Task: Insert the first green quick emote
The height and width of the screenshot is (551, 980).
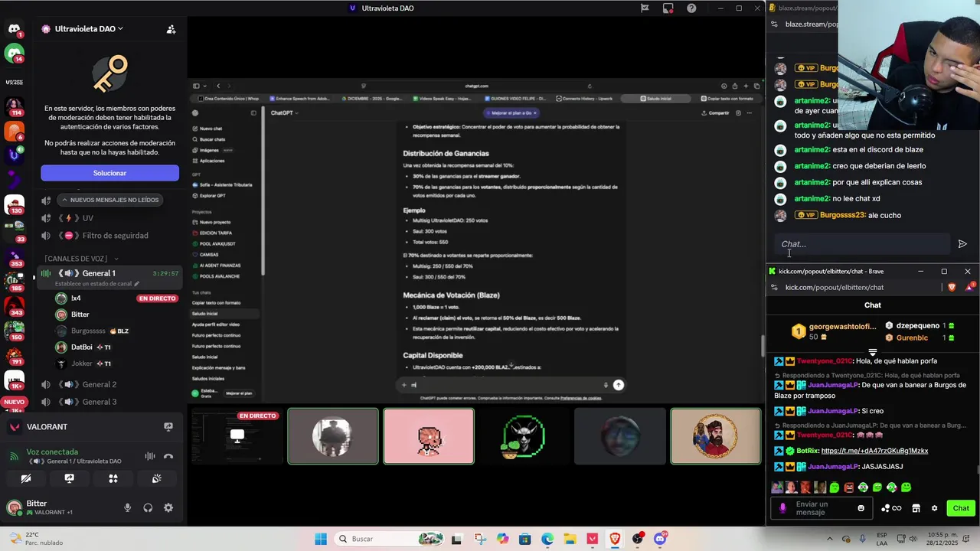Action: tap(835, 487)
